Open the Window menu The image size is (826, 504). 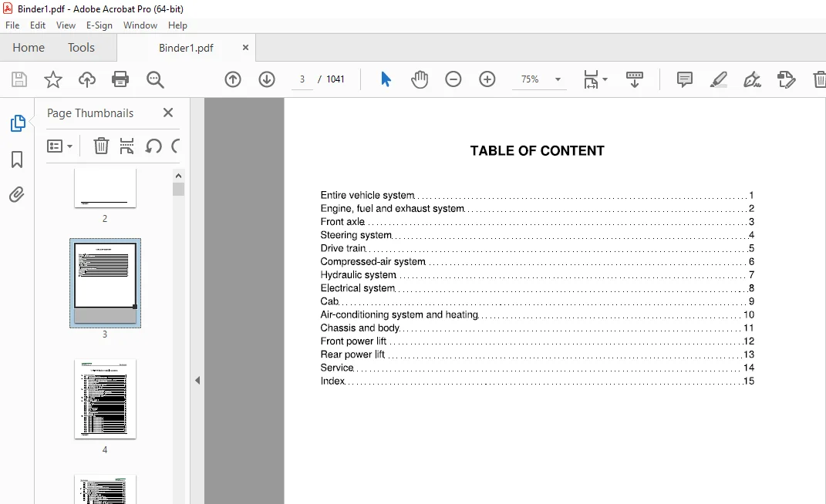tap(140, 25)
